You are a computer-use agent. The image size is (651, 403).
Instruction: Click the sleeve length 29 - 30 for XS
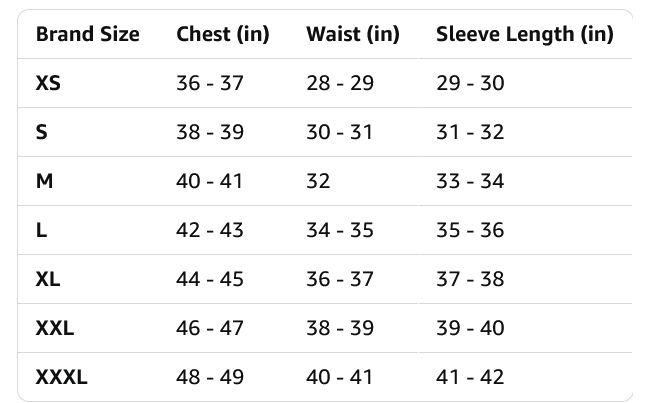470,83
